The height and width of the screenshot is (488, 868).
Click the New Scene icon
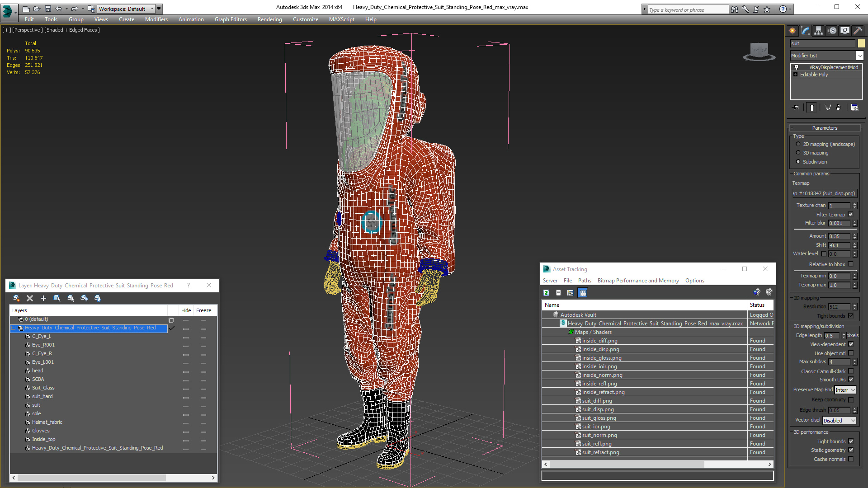26,9
